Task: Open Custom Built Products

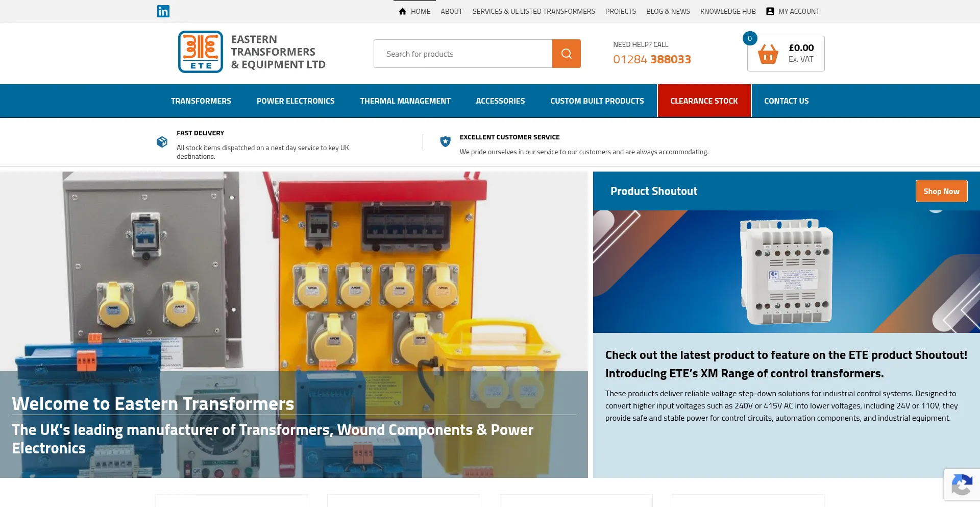Action: click(597, 101)
